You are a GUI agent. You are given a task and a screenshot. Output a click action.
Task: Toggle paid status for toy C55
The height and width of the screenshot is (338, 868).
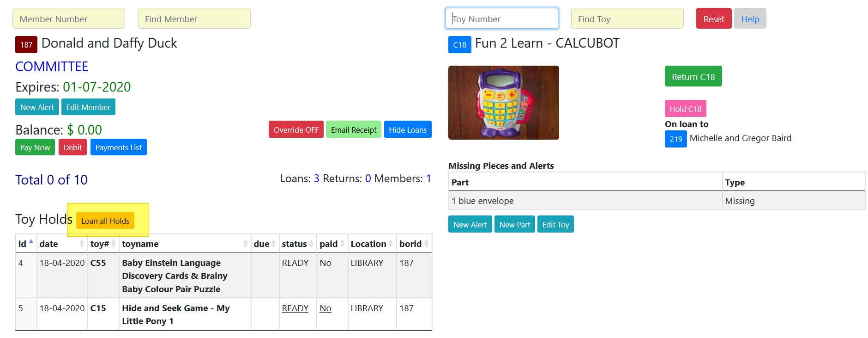[325, 263]
